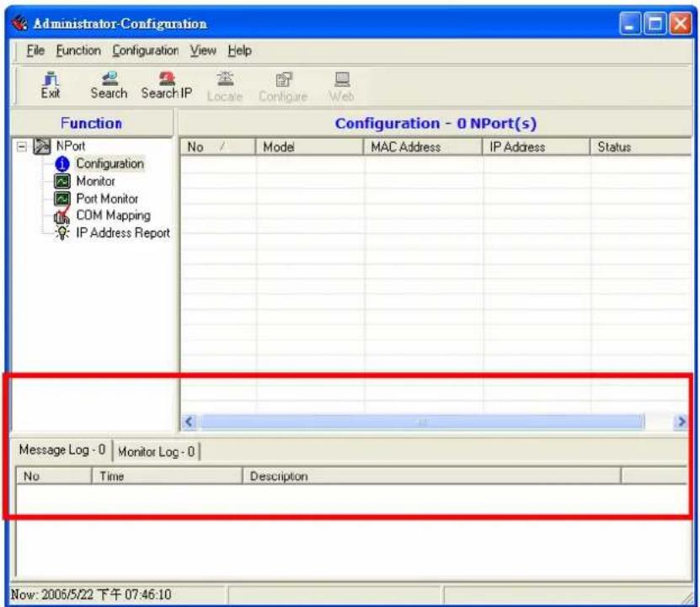
Task: Click the application icon in title bar
Action: [x=19, y=23]
